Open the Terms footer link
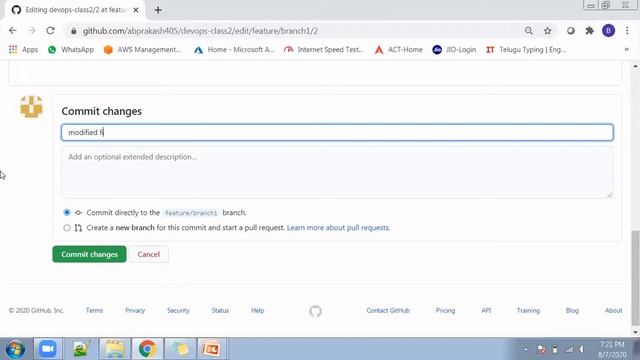The image size is (640, 360). pyautogui.click(x=94, y=311)
